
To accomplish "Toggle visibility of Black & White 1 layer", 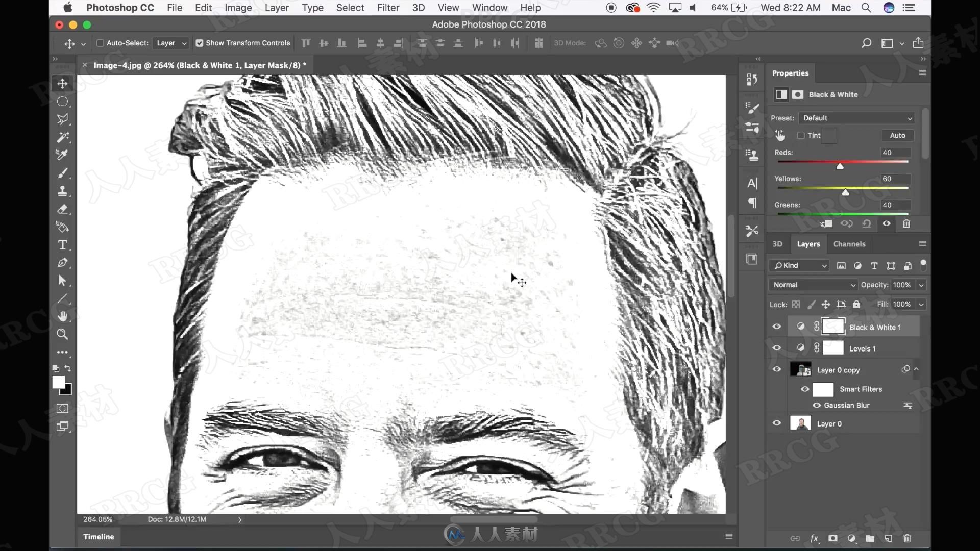I will pos(777,327).
